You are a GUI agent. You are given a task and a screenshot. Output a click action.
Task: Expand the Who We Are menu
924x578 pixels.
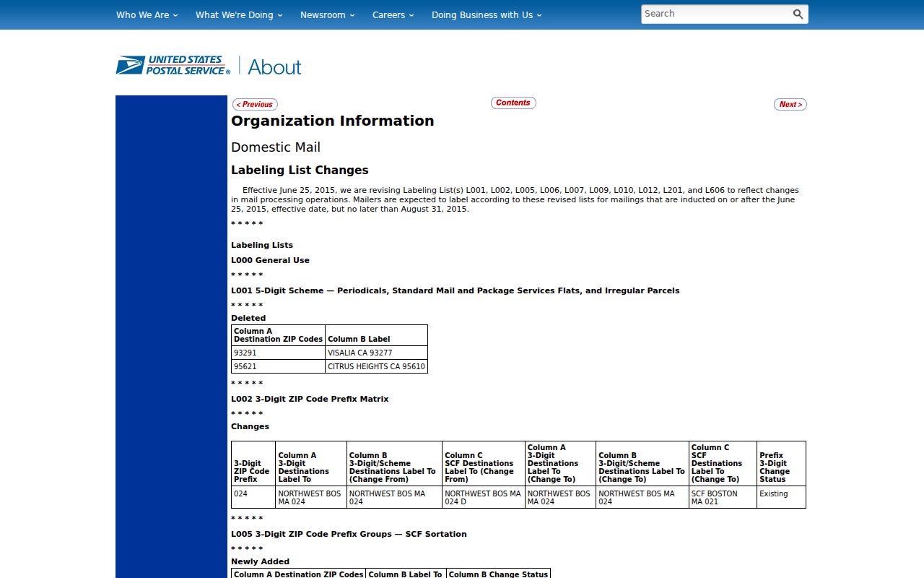coord(147,14)
